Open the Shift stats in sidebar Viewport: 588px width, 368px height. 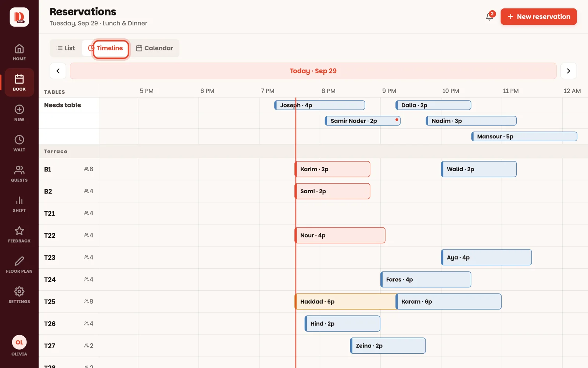point(19,204)
